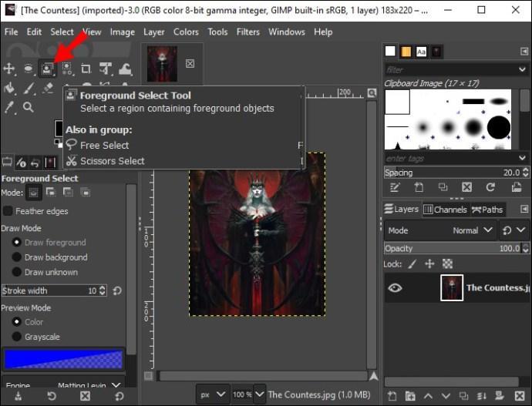Click the Brushes dock tab icon
The width and height of the screenshot is (532, 406).
point(390,52)
